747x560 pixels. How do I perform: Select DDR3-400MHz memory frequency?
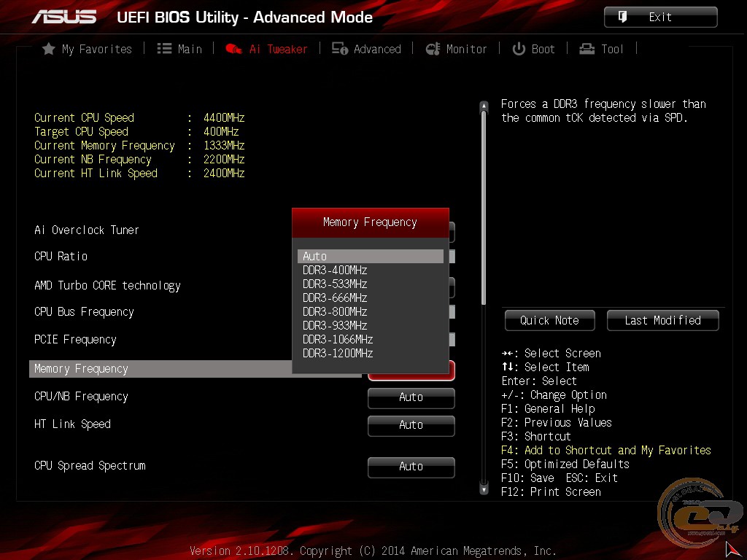pos(370,270)
